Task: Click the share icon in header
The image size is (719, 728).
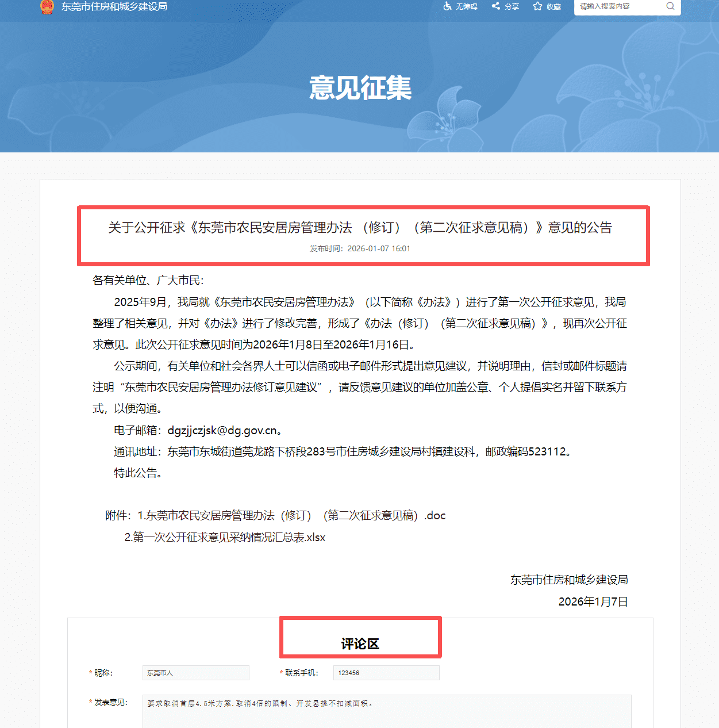Action: click(495, 6)
